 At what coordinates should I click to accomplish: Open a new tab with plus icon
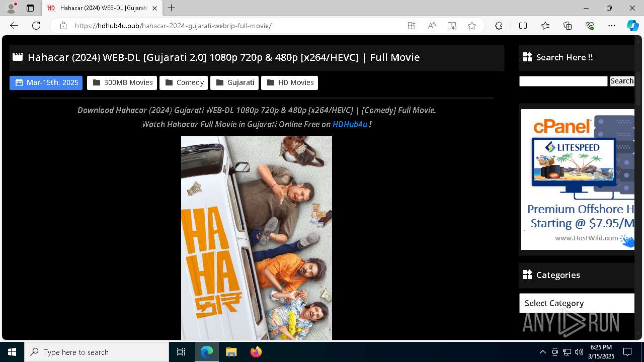pos(172,8)
